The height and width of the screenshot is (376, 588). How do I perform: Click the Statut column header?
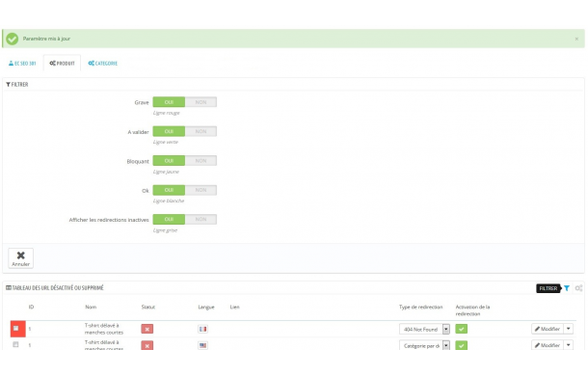pos(148,307)
